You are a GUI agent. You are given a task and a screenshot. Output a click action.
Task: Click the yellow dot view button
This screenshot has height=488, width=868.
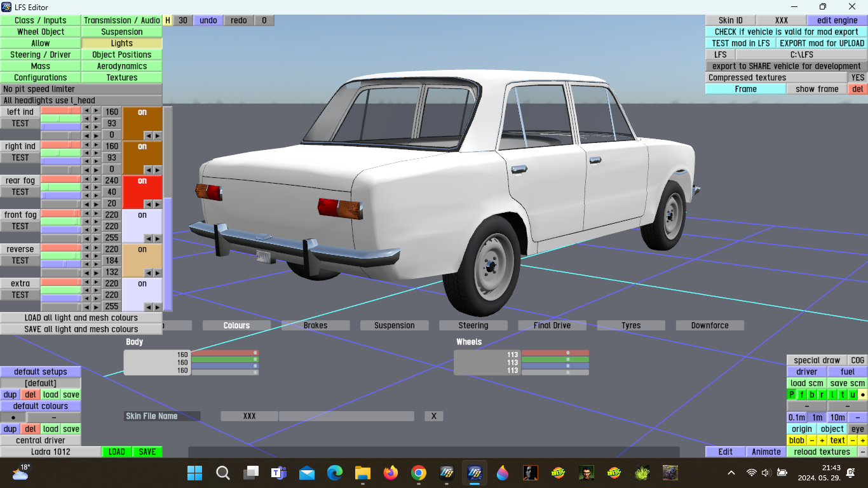[863, 395]
